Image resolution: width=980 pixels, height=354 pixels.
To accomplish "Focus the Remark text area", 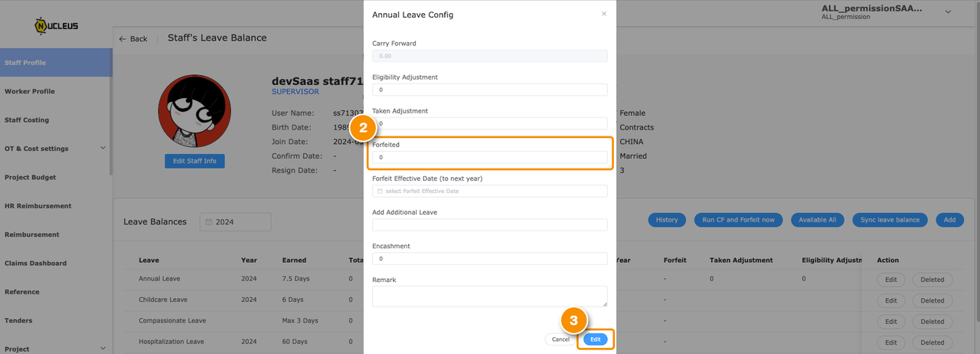I will pyautogui.click(x=490, y=297).
